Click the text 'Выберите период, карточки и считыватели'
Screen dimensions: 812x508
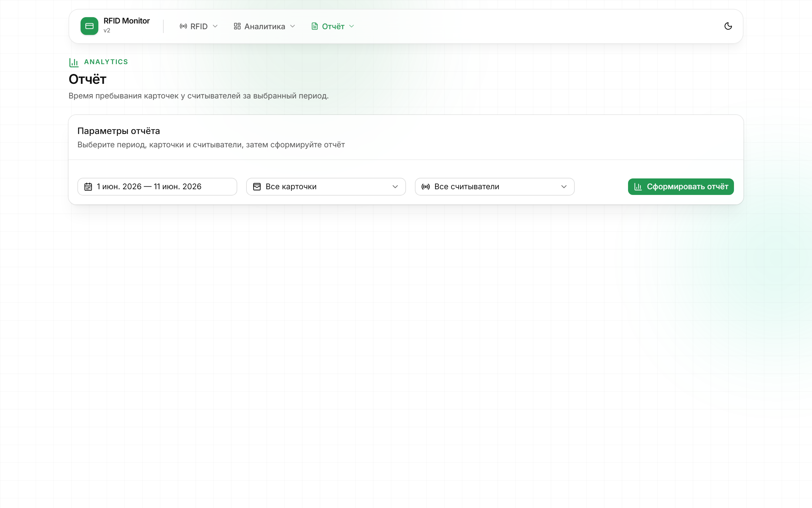(160, 145)
